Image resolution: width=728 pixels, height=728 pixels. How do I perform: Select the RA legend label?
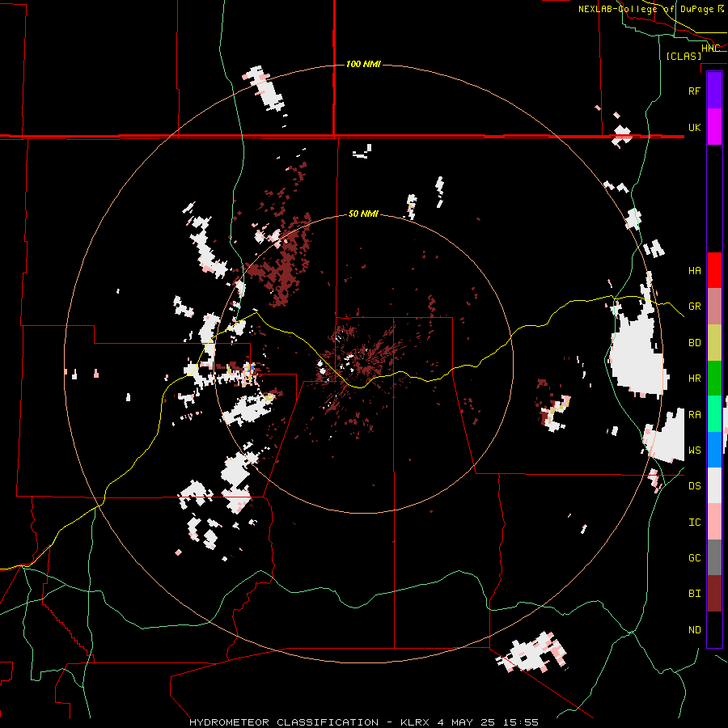[694, 415]
